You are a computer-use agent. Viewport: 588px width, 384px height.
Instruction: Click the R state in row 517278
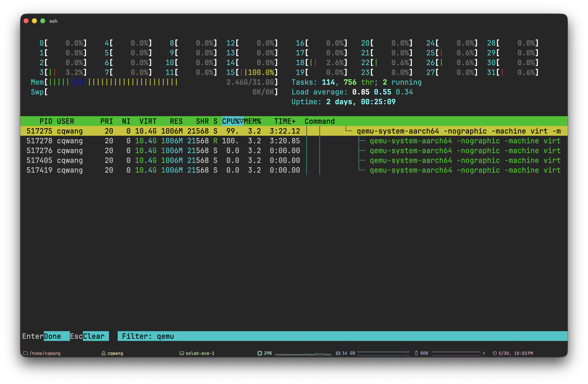point(215,141)
